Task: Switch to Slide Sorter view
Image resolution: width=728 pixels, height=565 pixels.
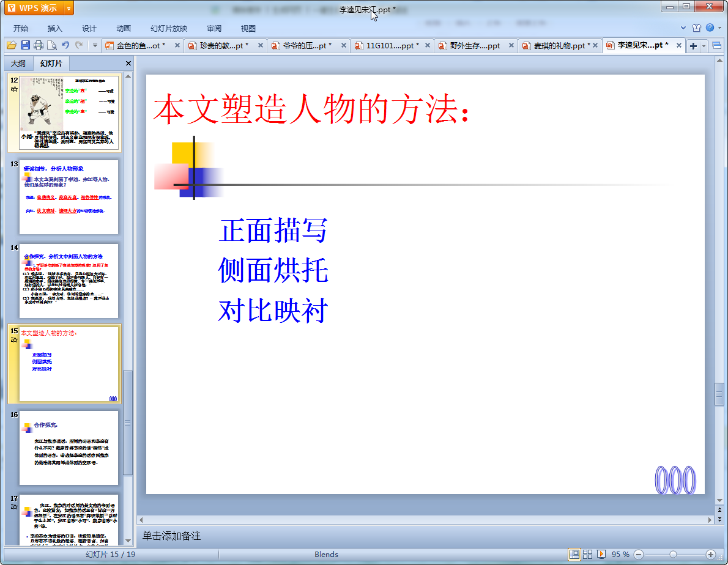Action: (588, 554)
